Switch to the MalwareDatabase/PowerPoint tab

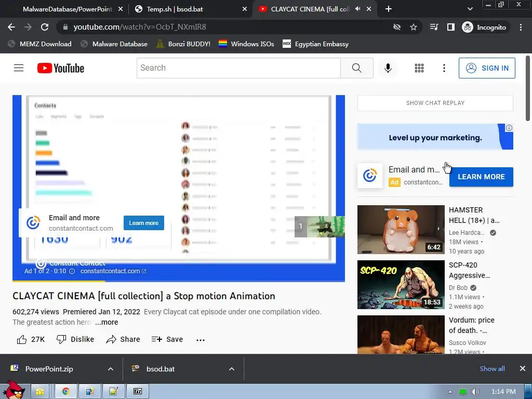(x=67, y=9)
